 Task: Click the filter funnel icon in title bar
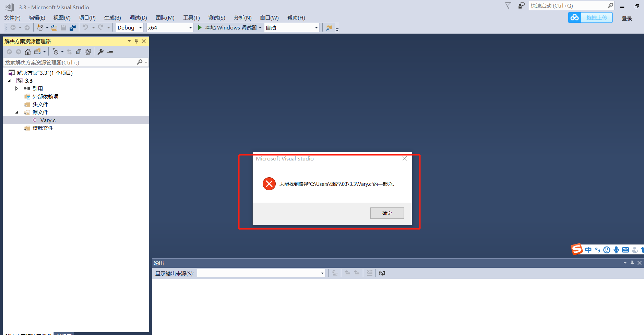[508, 5]
